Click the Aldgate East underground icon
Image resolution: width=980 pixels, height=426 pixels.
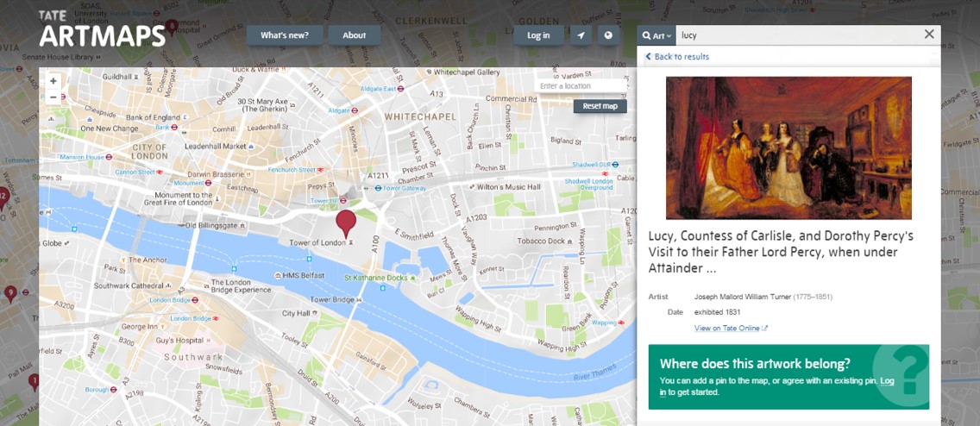click(401, 89)
